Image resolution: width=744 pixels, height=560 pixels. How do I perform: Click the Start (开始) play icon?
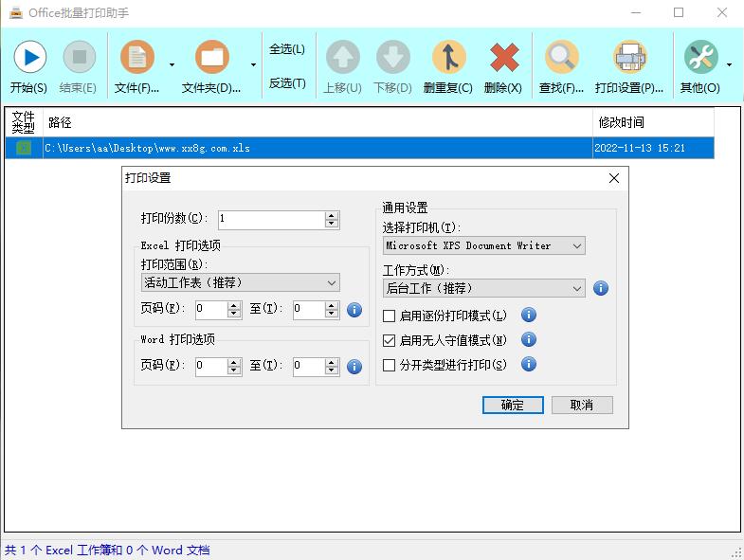point(29,58)
